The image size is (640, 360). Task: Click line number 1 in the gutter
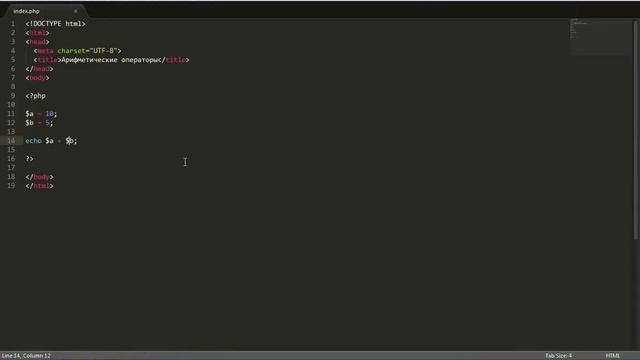point(13,24)
